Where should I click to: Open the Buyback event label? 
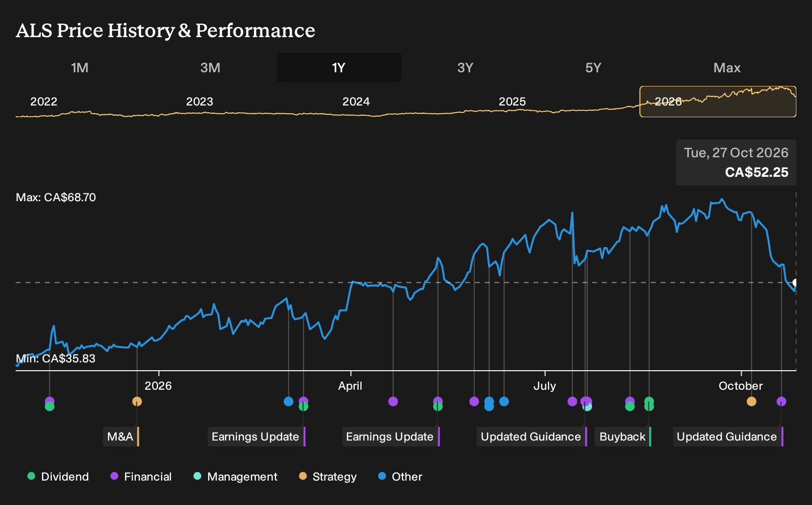[623, 437]
